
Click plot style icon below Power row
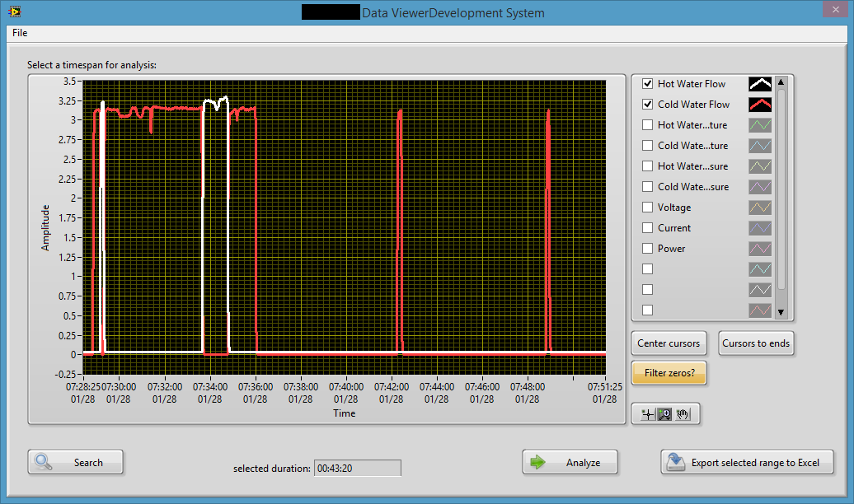click(x=760, y=268)
